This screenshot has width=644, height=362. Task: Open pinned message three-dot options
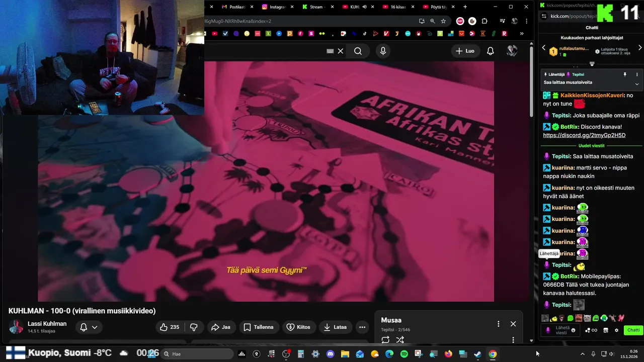click(637, 74)
